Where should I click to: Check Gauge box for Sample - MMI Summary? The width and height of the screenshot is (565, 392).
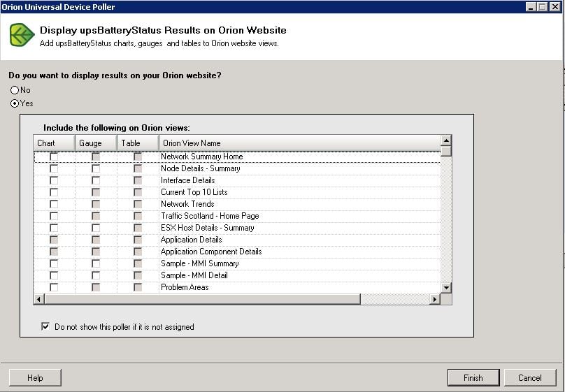coord(96,263)
